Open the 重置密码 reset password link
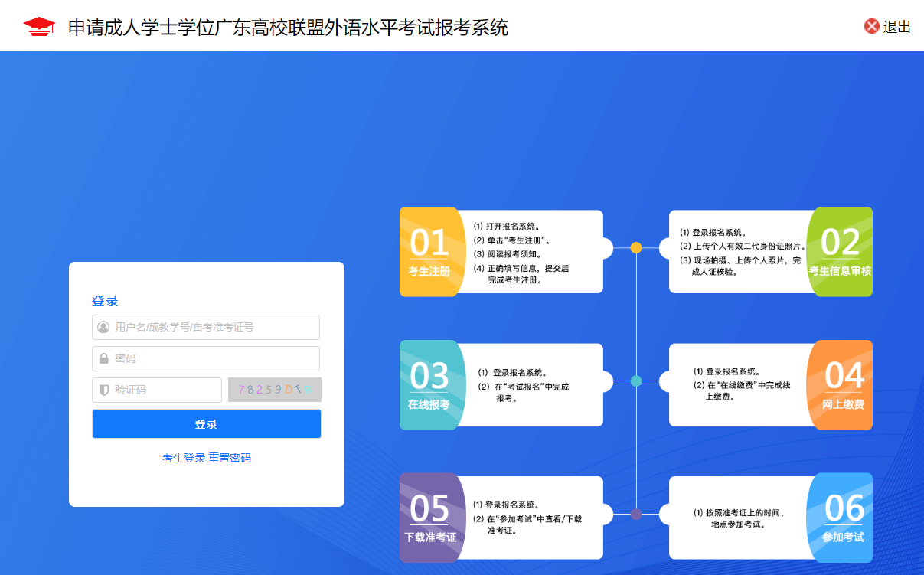Image resolution: width=924 pixels, height=575 pixels. pyautogui.click(x=230, y=458)
